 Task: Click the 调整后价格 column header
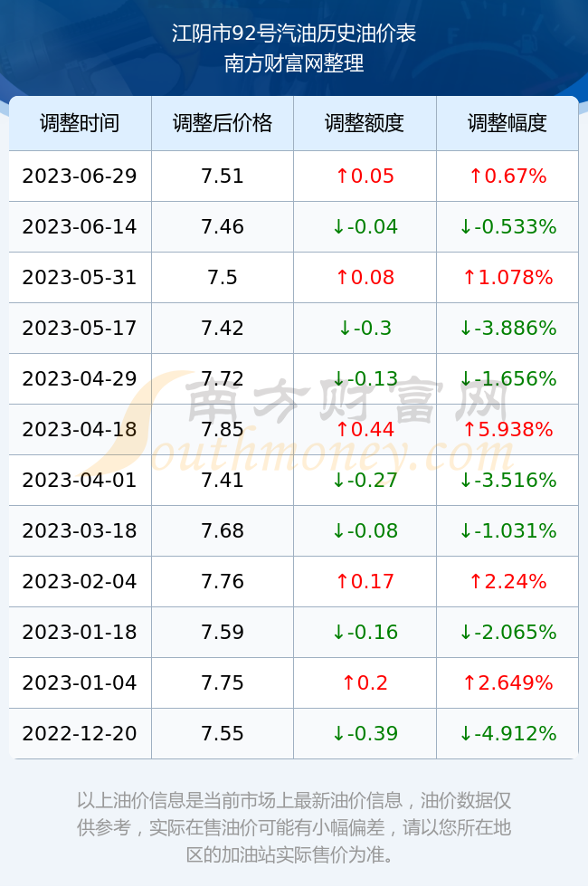(223, 123)
